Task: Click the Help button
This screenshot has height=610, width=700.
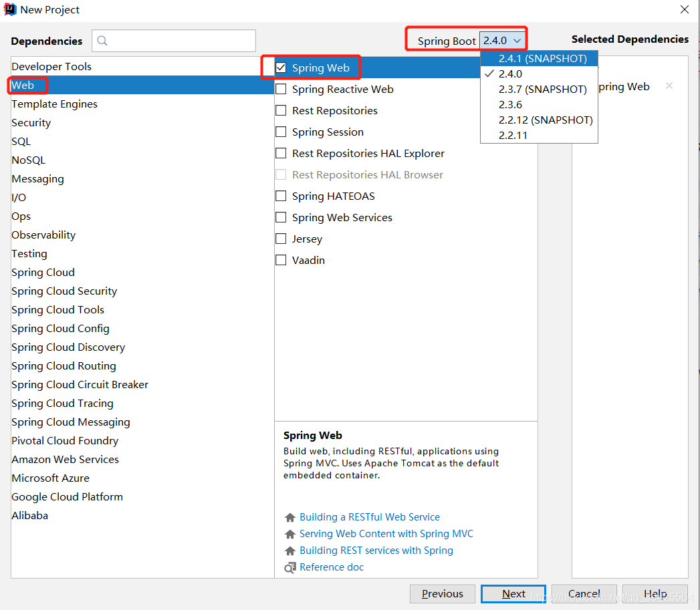Action: coord(655,594)
